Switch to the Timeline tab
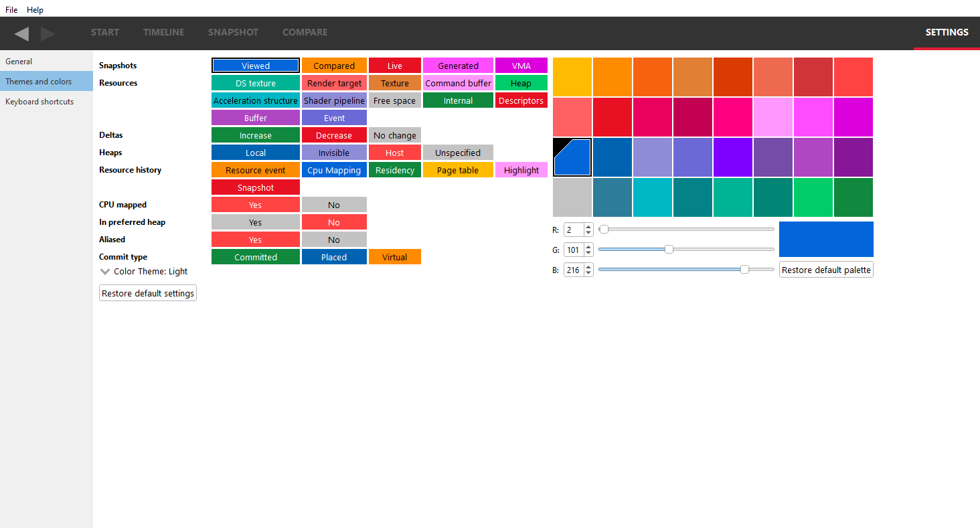The image size is (980, 528). tap(163, 32)
